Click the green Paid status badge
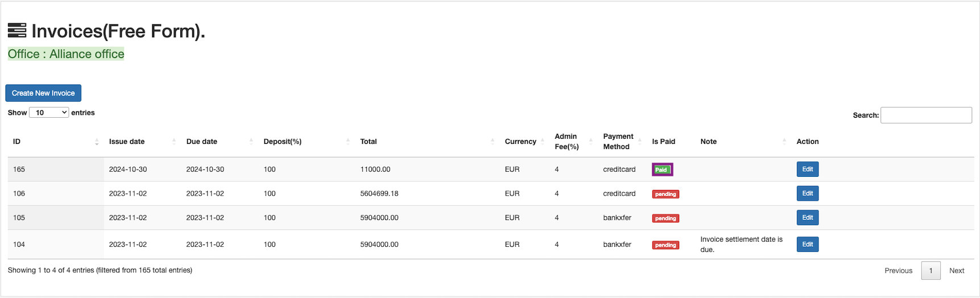 (x=661, y=169)
